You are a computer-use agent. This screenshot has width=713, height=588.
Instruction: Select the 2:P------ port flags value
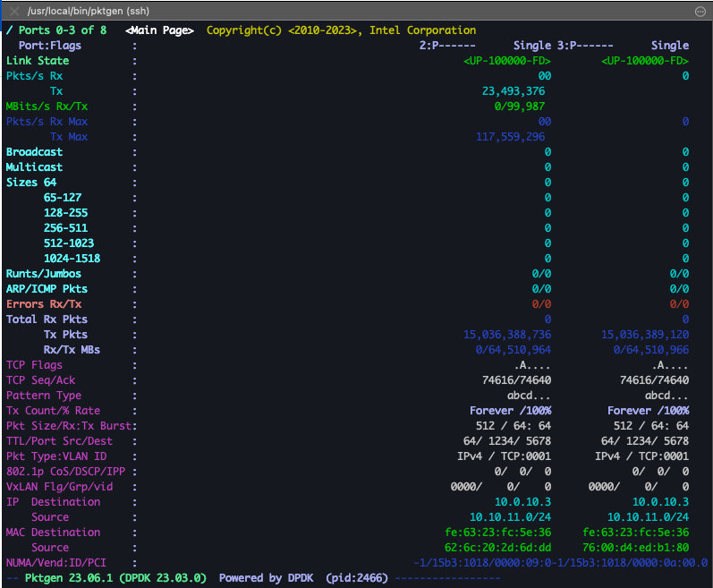447,46
